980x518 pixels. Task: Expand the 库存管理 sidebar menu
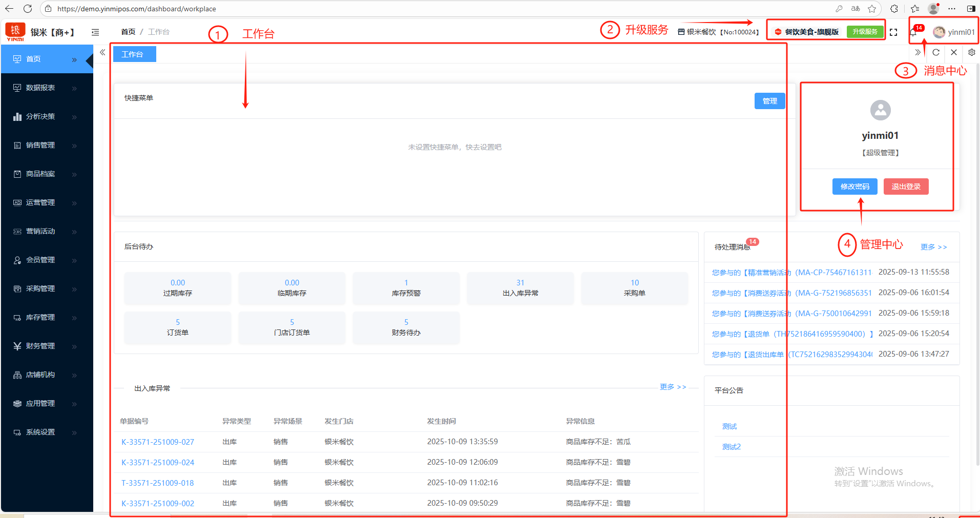40,317
